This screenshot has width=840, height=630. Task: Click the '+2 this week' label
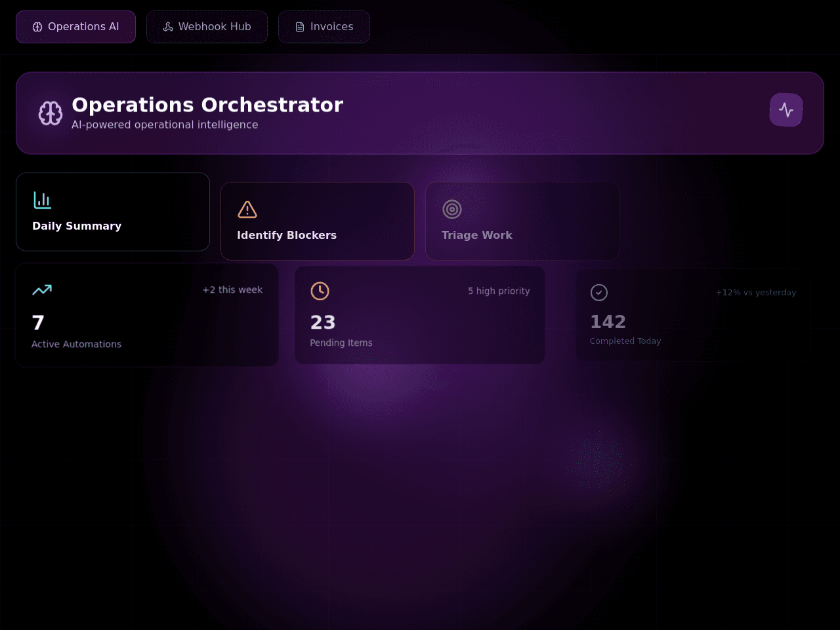[232, 290]
